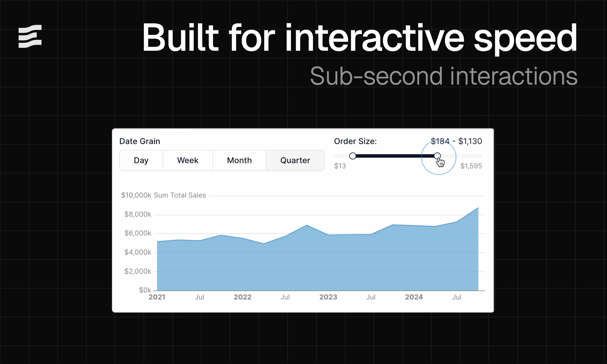Screen dimensions: 607x364
Task: Click the $13 minimum slider value
Action: tap(340, 166)
